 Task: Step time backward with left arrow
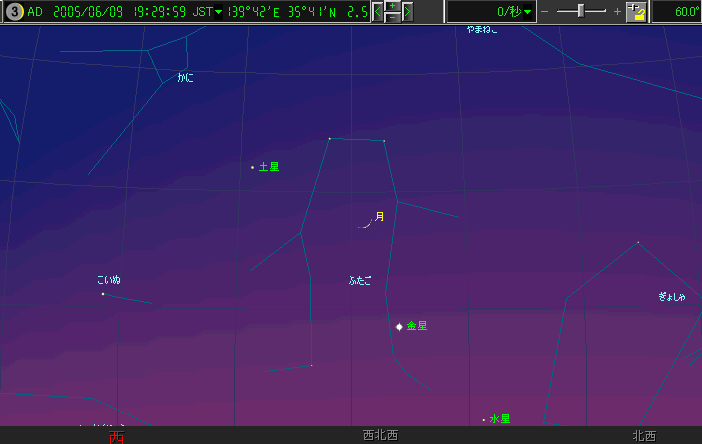pos(378,12)
